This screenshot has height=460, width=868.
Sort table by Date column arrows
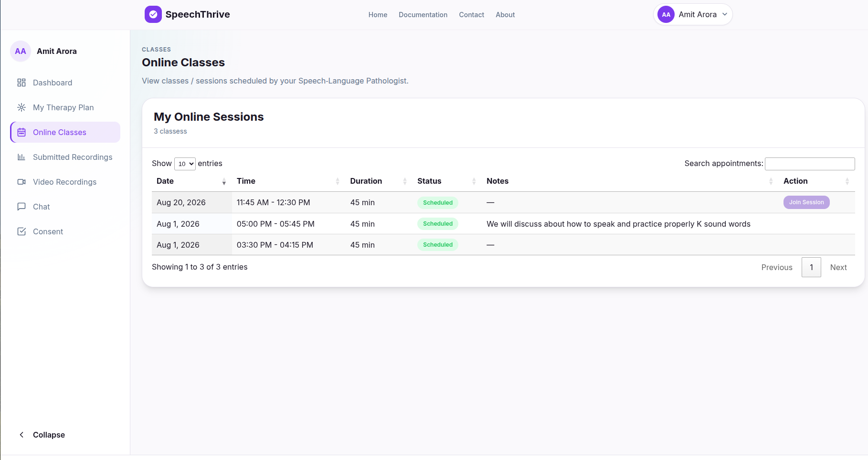224,181
